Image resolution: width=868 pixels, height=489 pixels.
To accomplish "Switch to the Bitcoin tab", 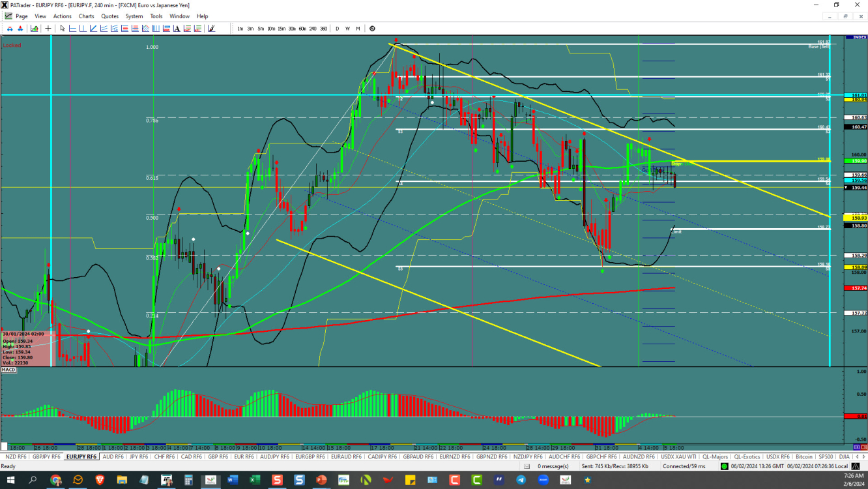I will tap(804, 456).
